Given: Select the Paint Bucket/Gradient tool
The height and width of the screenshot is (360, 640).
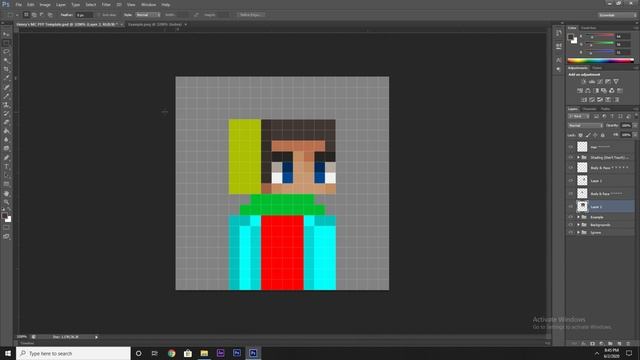Looking at the screenshot, I should [x=6, y=131].
